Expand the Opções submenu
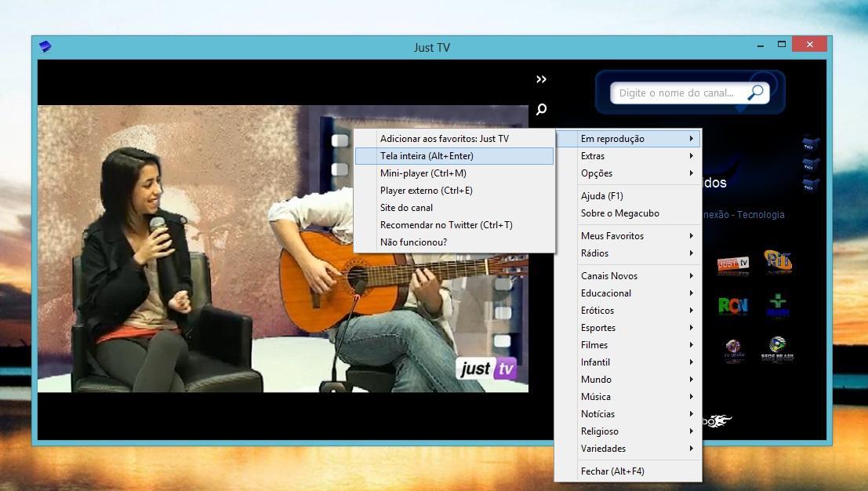The image size is (868, 491). pos(628,173)
